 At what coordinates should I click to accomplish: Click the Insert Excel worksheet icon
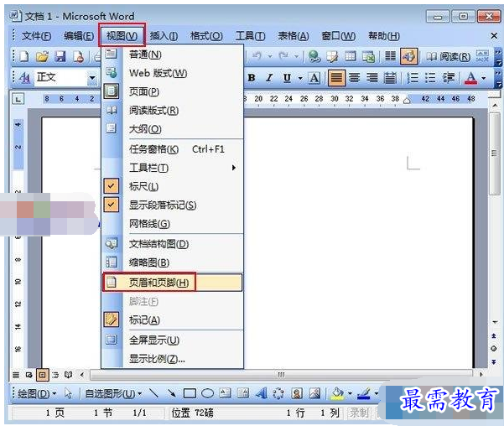pos(368,56)
